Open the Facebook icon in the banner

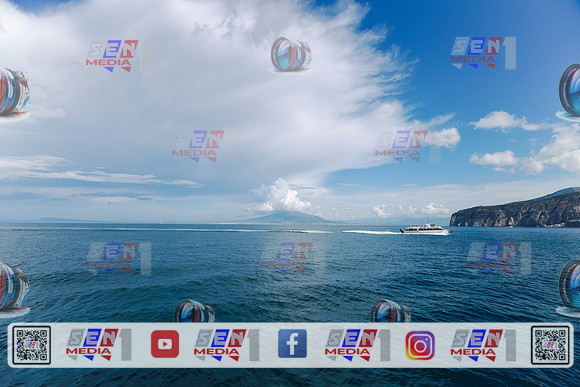(292, 344)
